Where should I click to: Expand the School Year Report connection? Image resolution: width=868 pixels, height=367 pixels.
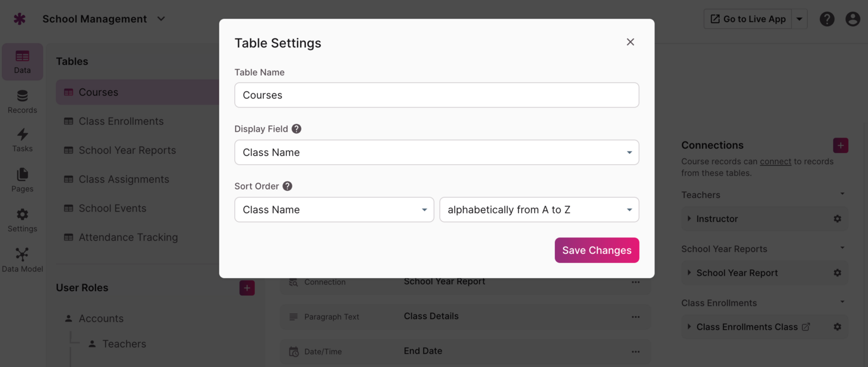[x=689, y=273]
